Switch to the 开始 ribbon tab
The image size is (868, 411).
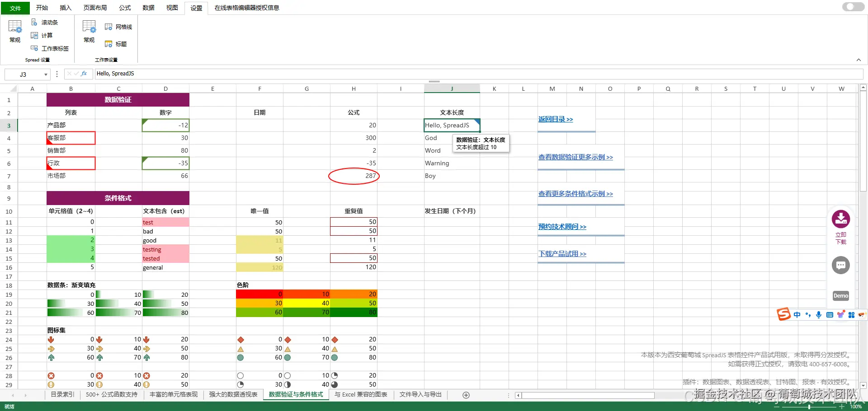pyautogui.click(x=42, y=8)
